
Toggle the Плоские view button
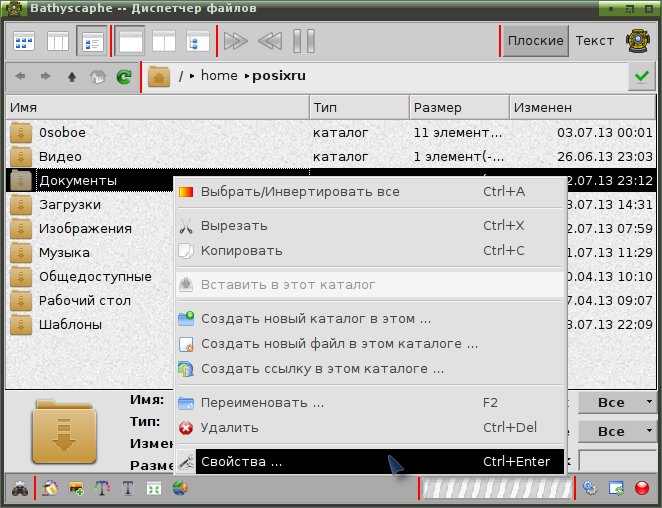coord(535,41)
